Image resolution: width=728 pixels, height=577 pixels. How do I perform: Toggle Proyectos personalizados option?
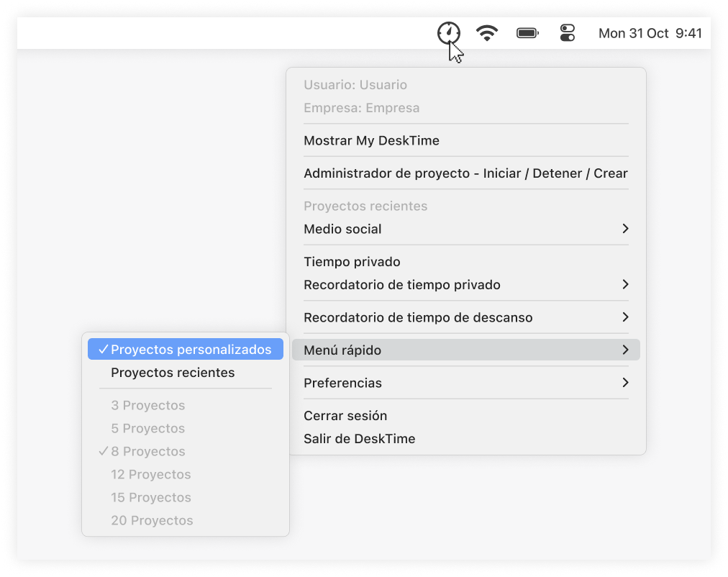[x=186, y=349]
